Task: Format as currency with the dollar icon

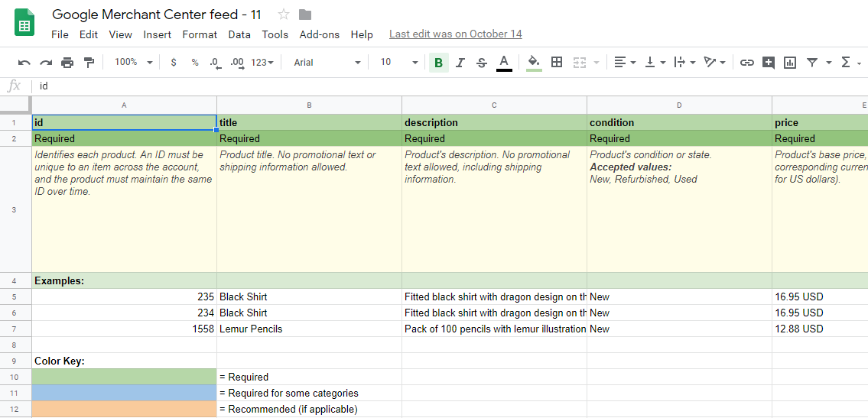Action: pos(174,63)
